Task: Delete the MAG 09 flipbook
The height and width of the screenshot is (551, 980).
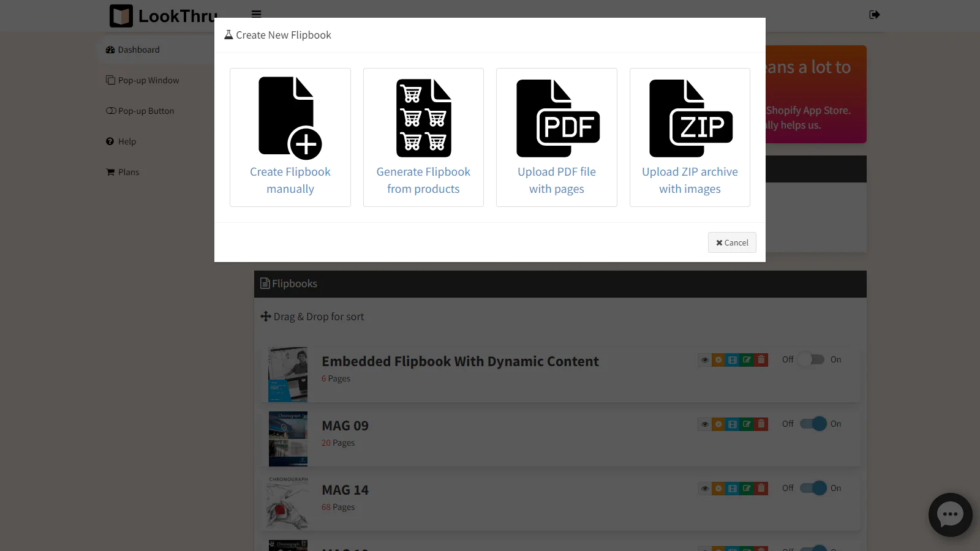Action: point(761,424)
